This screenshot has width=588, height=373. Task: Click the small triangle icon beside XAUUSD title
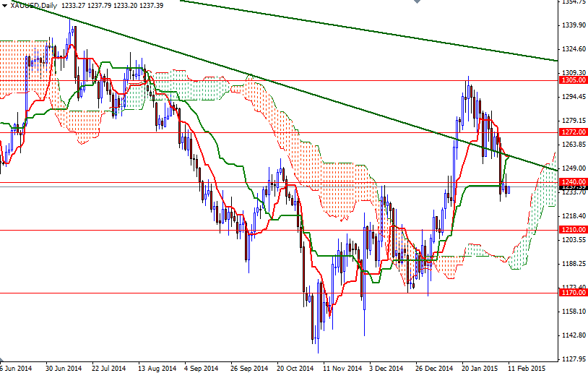point(5,5)
